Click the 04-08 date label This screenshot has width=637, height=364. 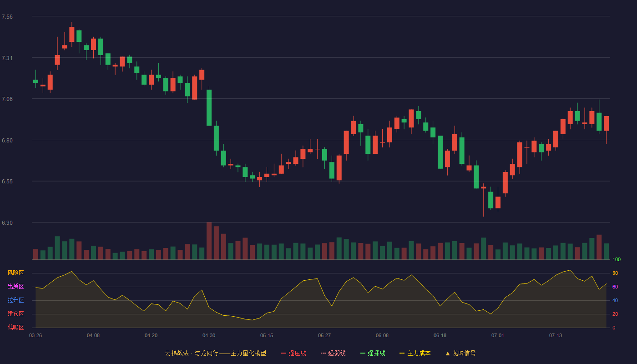tap(93, 335)
